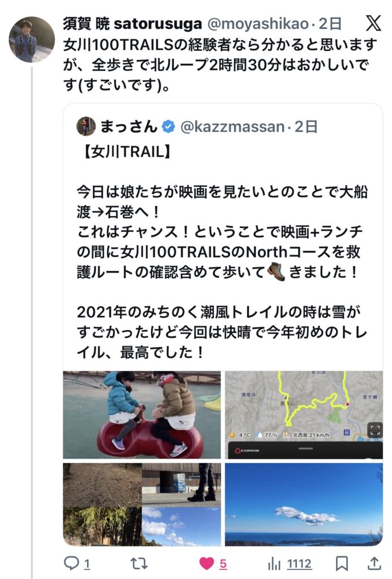The height and width of the screenshot is (579, 392).
Task: Click the X logo icon
Action: pyautogui.click(x=373, y=24)
